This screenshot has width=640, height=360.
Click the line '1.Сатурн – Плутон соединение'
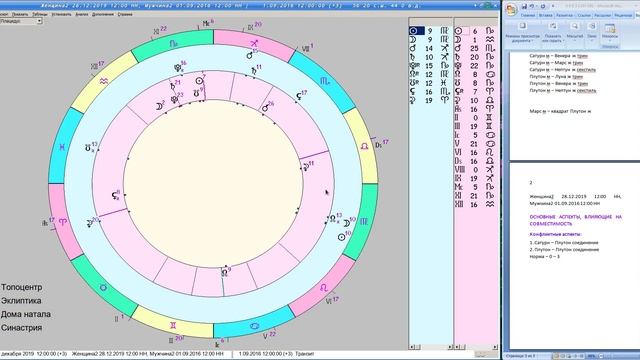tap(564, 243)
